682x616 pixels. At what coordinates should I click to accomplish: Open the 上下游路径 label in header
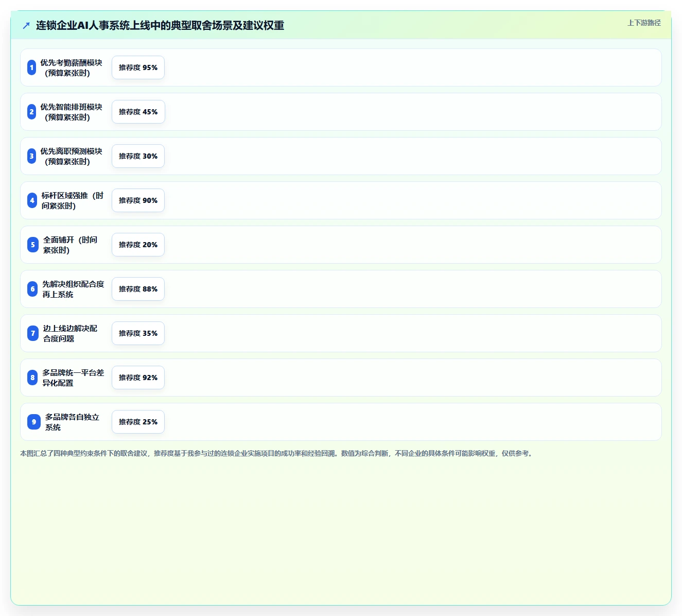(644, 23)
